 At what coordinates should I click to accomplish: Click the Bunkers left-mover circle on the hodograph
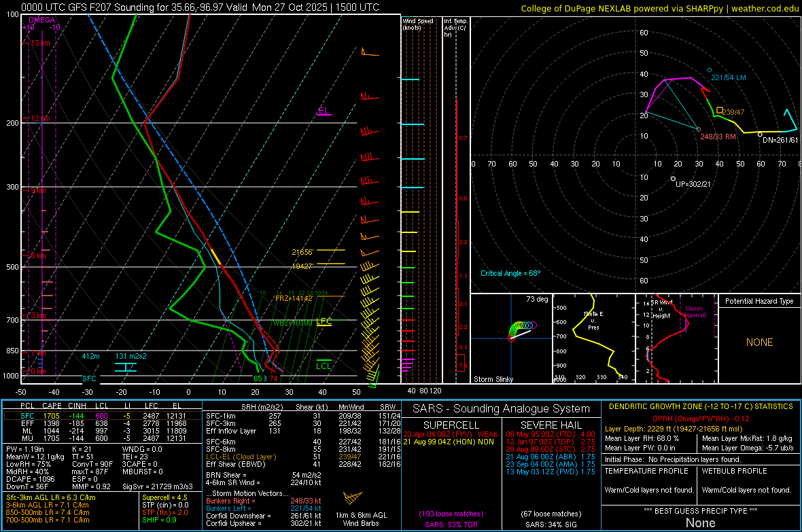click(709, 70)
